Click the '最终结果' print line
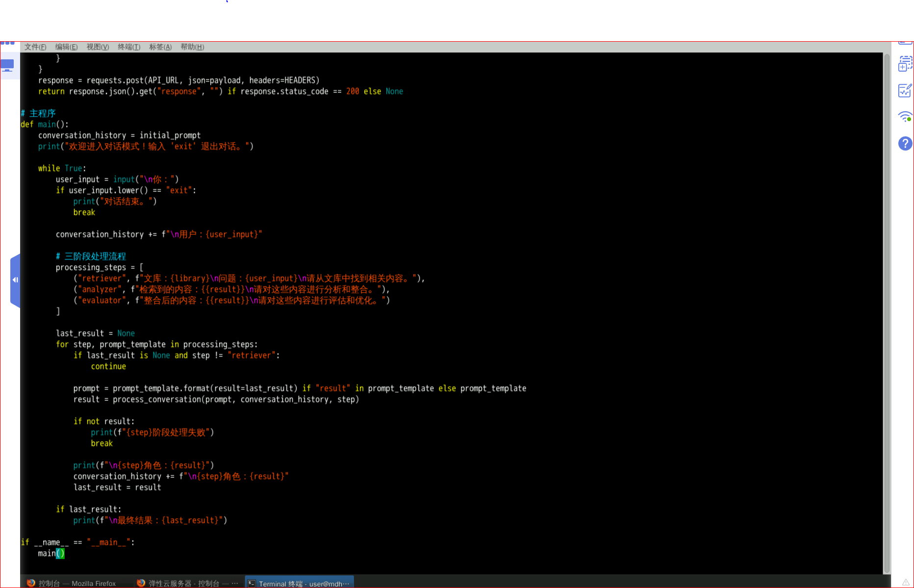 click(x=150, y=520)
